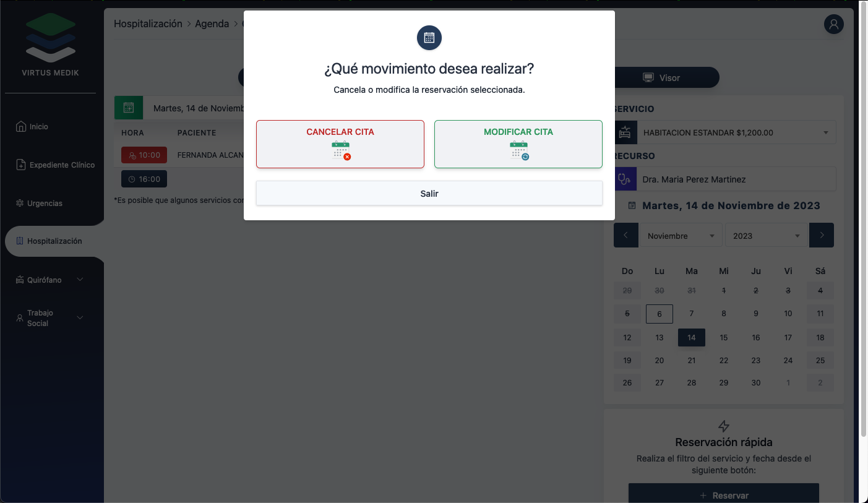The width and height of the screenshot is (868, 503).
Task: Click the bed icon beside the service field
Action: pos(625,132)
